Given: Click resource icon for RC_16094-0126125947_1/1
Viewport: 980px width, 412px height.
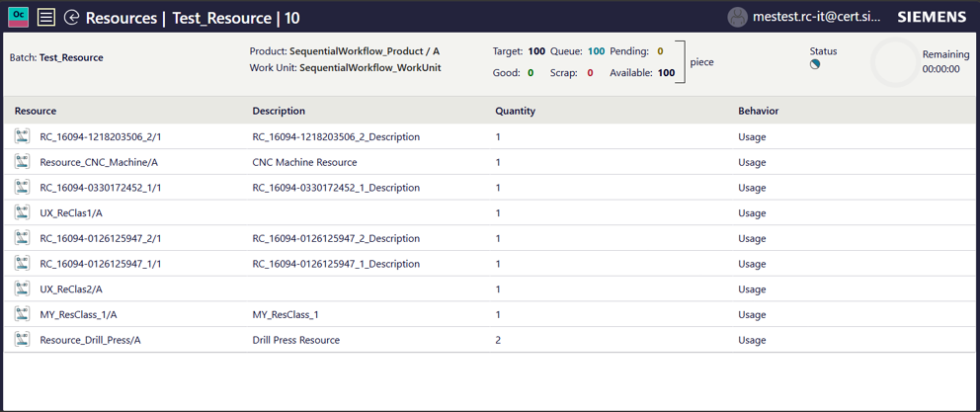Looking at the screenshot, I should 23,263.
